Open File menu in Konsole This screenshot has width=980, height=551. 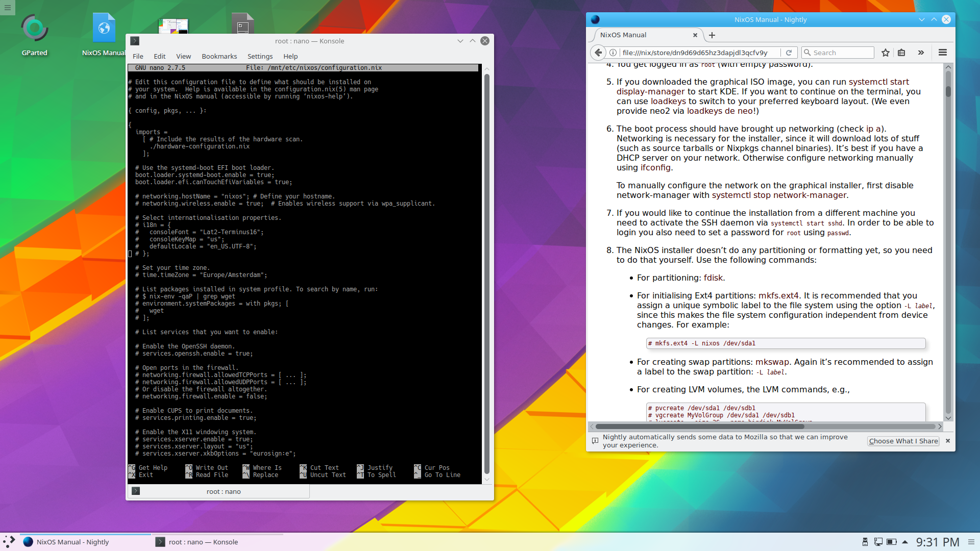[x=138, y=56]
